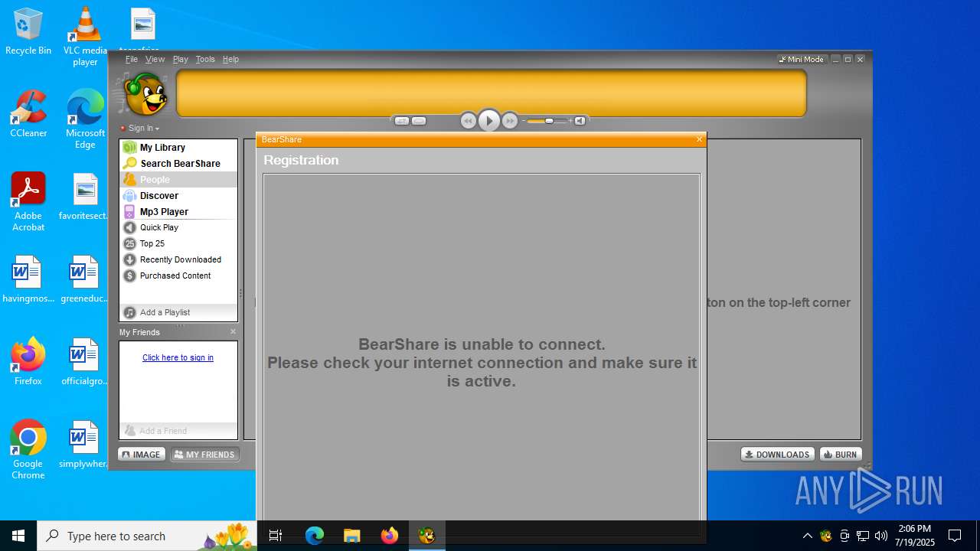The width and height of the screenshot is (980, 551).
Task: Open Edge from the taskbar
Action: (315, 536)
